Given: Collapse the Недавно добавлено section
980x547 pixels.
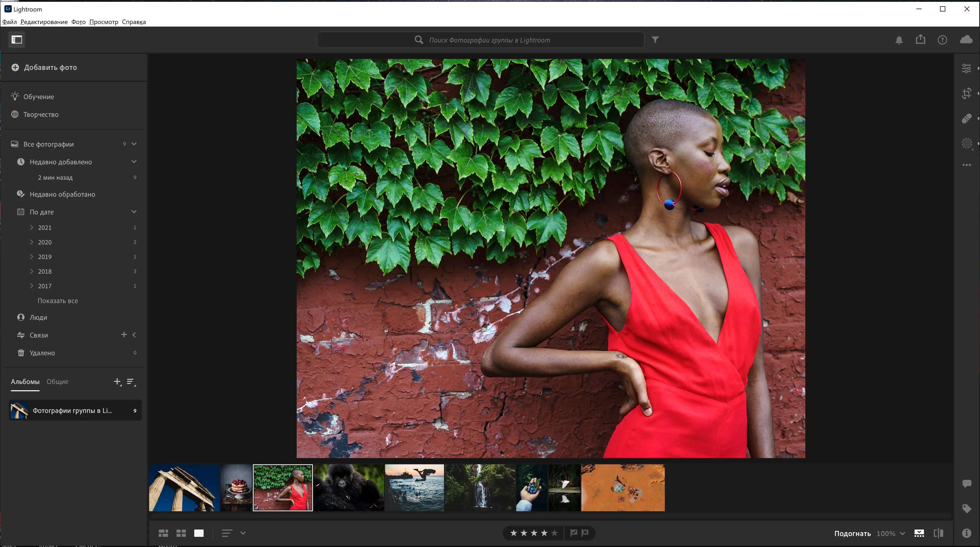Looking at the screenshot, I should (x=133, y=161).
